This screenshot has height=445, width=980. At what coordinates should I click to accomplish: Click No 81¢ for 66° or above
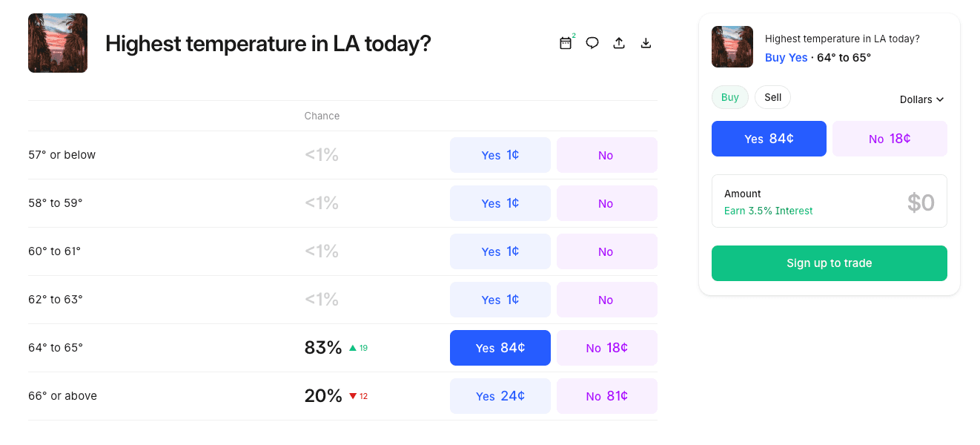point(606,396)
